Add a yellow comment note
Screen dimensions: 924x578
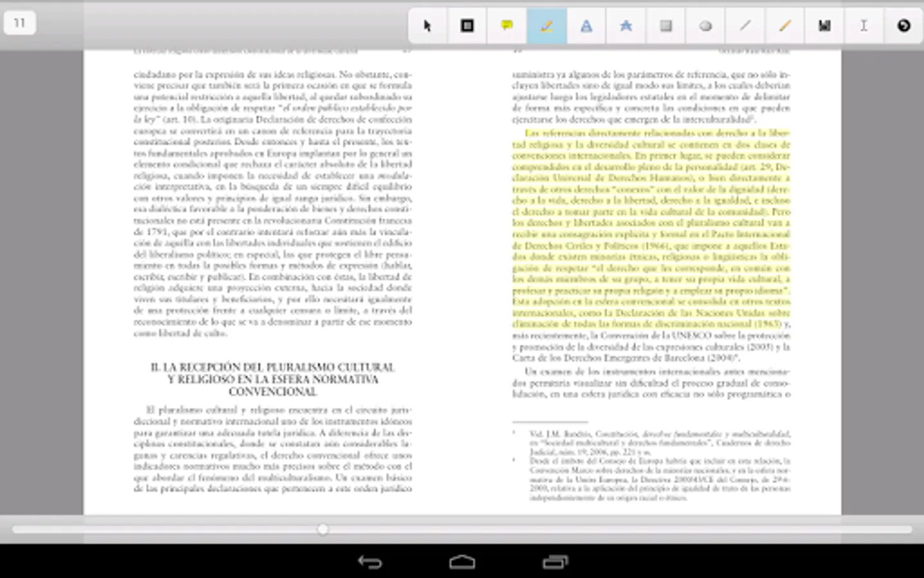pyautogui.click(x=507, y=26)
